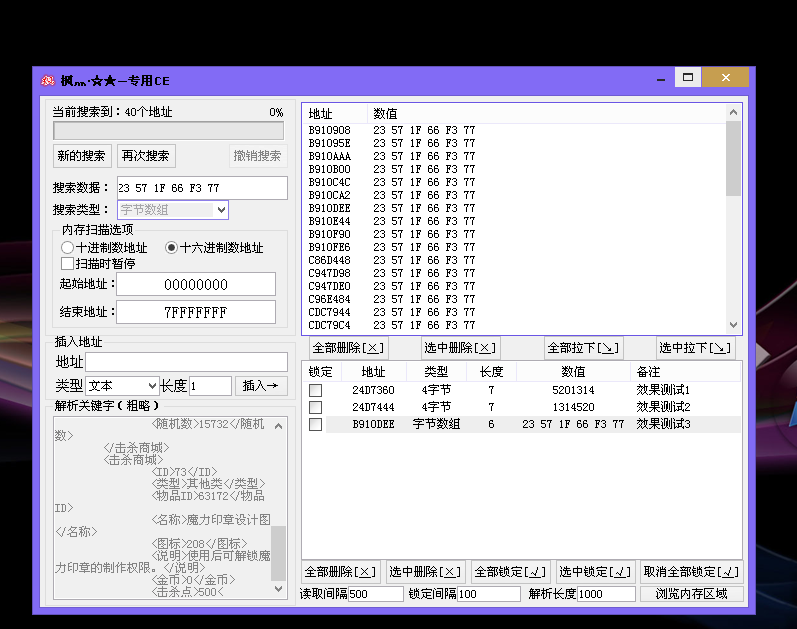Click the 取消全部锁定[√] button
797x629 pixels.
tap(691, 572)
